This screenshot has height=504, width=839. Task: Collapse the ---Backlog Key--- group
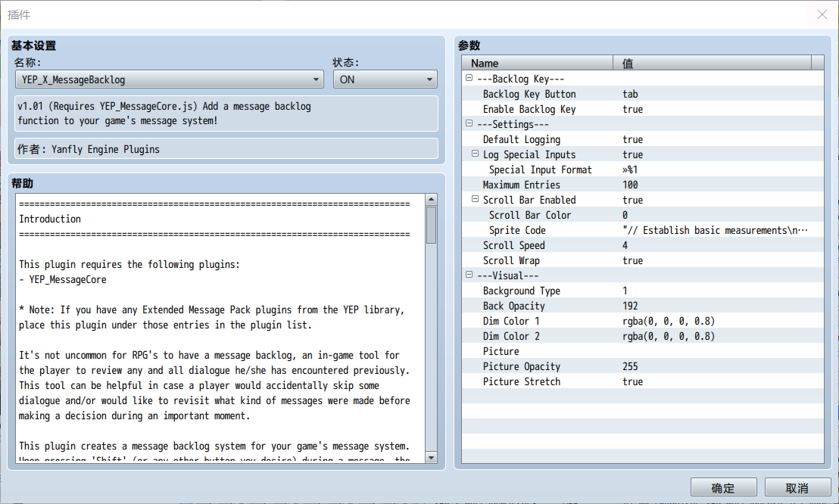click(469, 78)
